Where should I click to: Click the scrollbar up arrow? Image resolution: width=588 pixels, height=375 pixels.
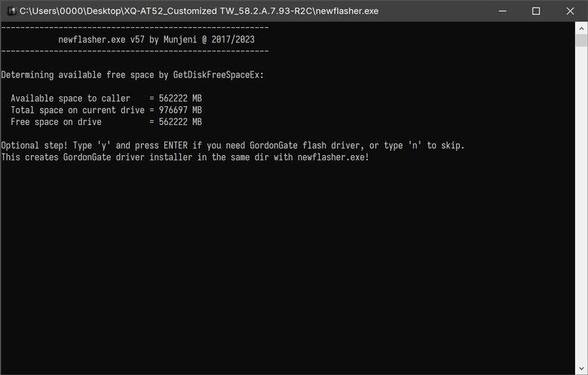coord(581,28)
